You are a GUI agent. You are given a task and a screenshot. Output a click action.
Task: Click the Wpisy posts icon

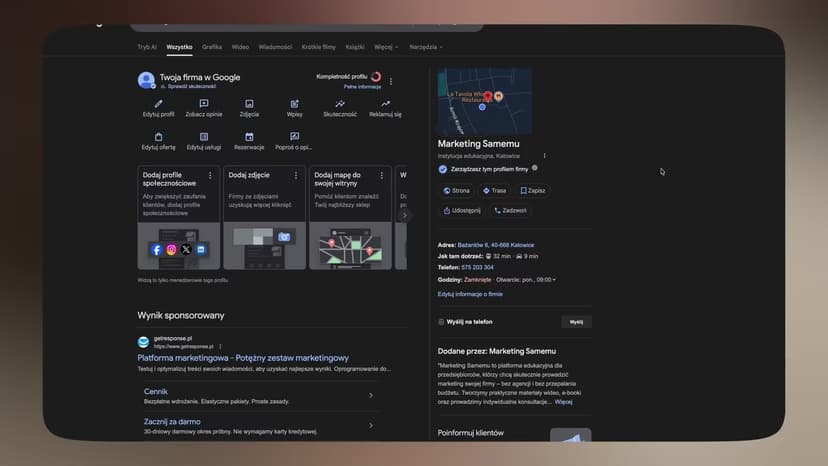[x=295, y=104]
